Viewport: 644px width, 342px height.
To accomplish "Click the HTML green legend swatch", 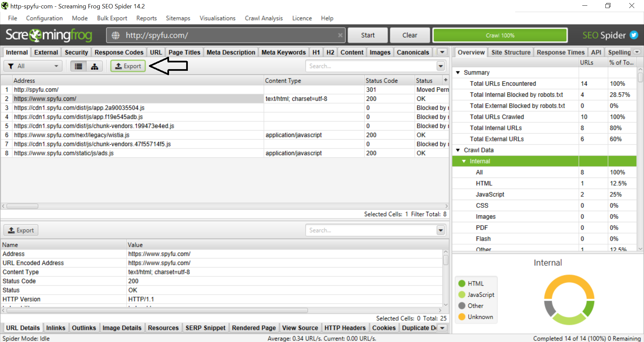I will [x=462, y=284].
